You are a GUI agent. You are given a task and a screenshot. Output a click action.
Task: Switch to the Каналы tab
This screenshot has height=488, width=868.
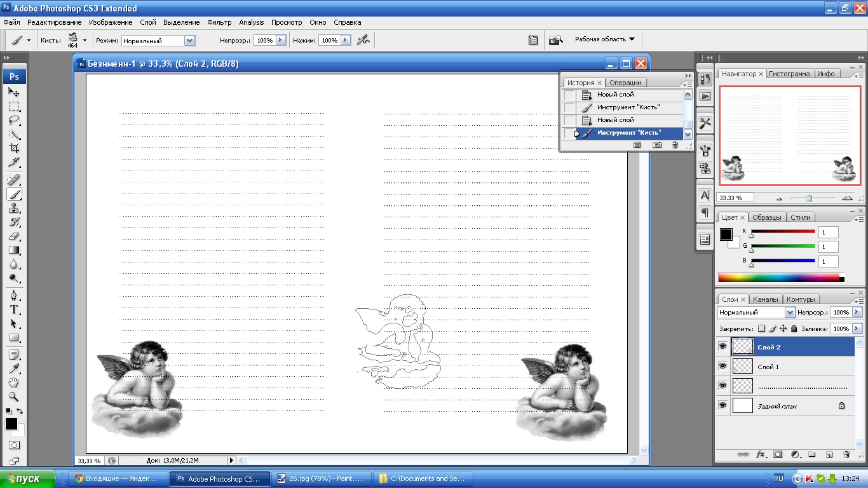[765, 299]
